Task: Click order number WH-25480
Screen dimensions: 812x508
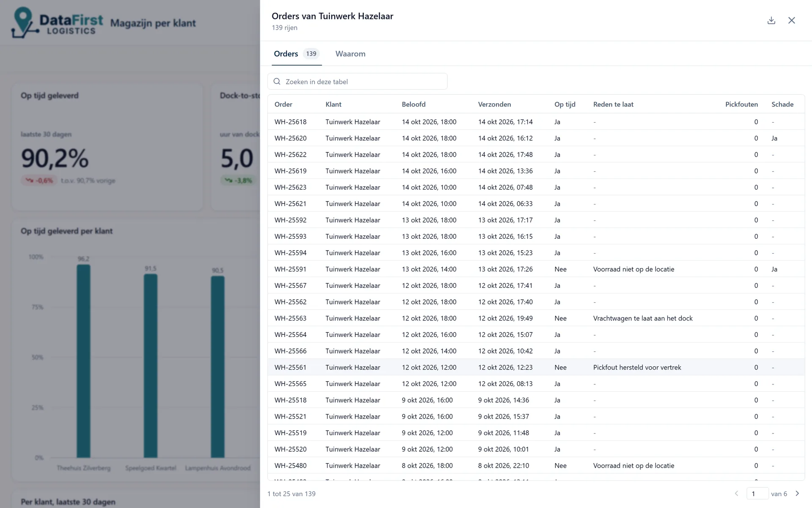Action: tap(291, 466)
